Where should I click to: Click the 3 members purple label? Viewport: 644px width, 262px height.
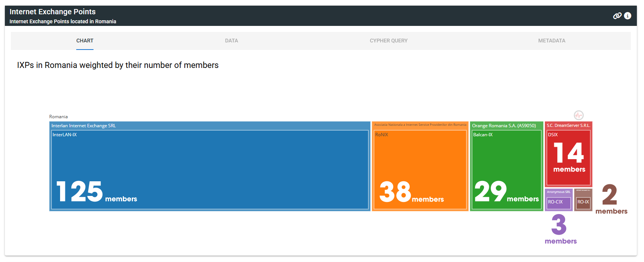pos(561,229)
